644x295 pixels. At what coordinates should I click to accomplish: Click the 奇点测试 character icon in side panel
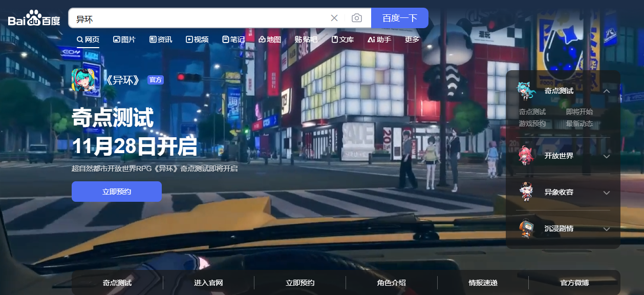[526, 91]
